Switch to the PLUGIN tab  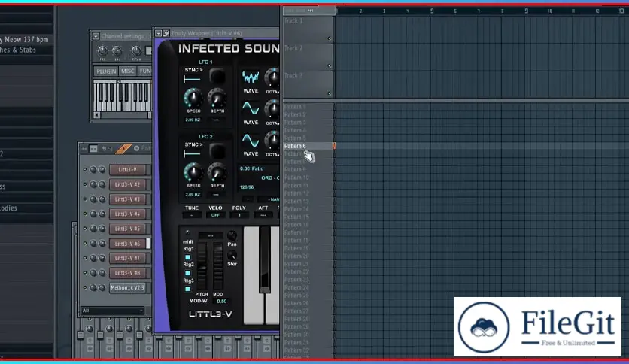pos(106,71)
